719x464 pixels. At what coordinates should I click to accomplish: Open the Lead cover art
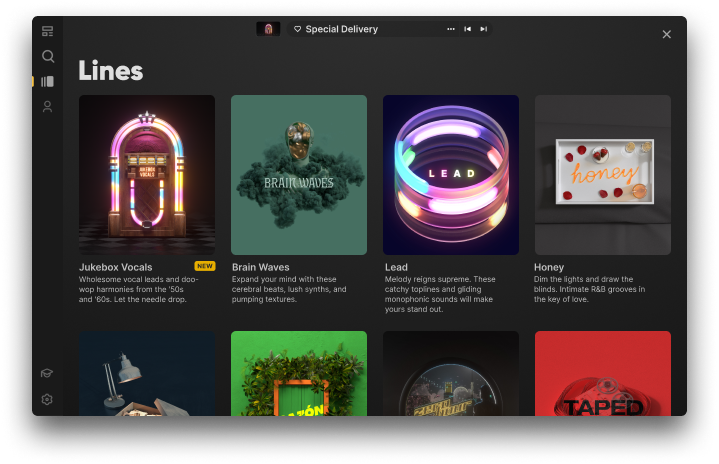(451, 175)
